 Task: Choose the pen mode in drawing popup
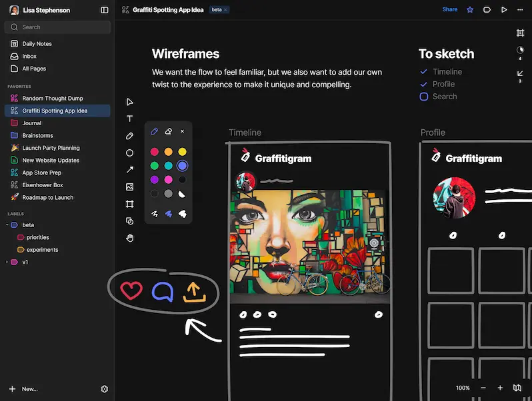pos(155,131)
